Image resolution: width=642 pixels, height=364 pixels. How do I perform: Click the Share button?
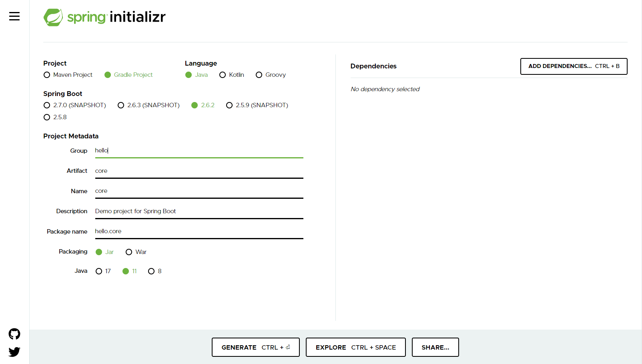(x=435, y=347)
